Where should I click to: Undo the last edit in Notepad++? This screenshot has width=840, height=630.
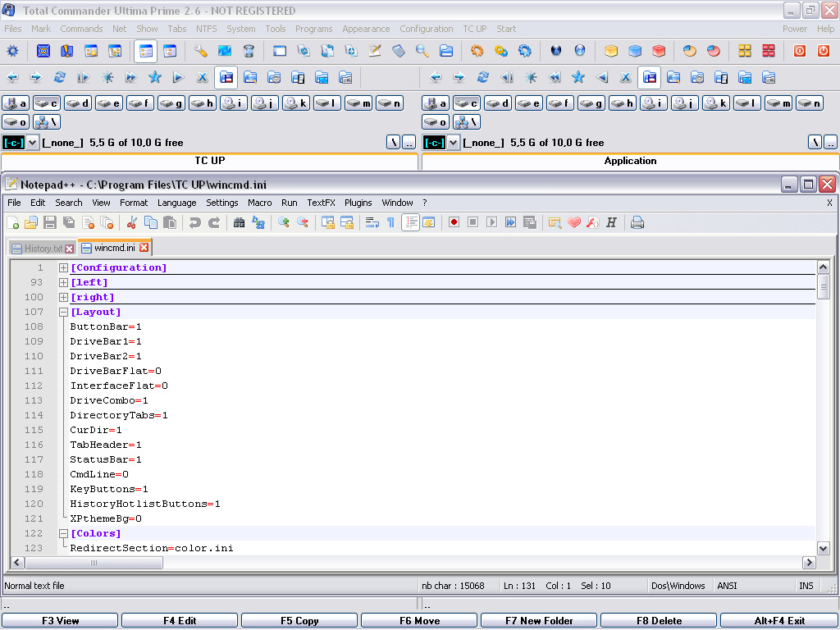point(195,222)
